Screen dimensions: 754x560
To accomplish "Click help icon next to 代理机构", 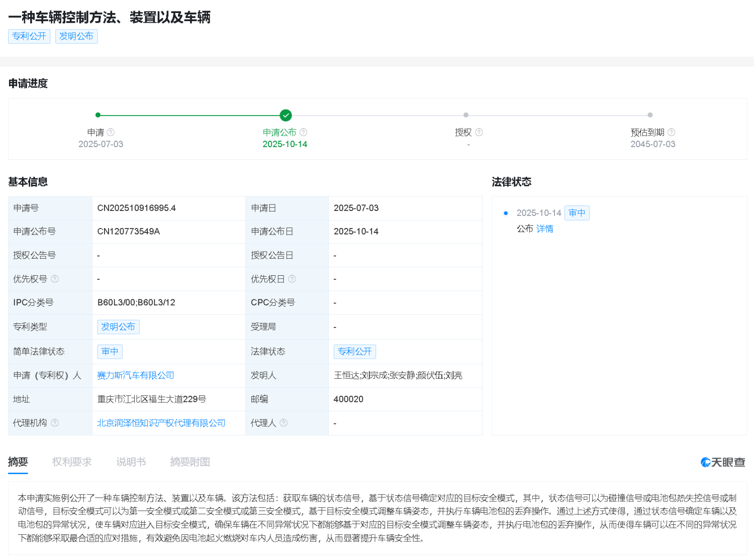I will (x=55, y=423).
